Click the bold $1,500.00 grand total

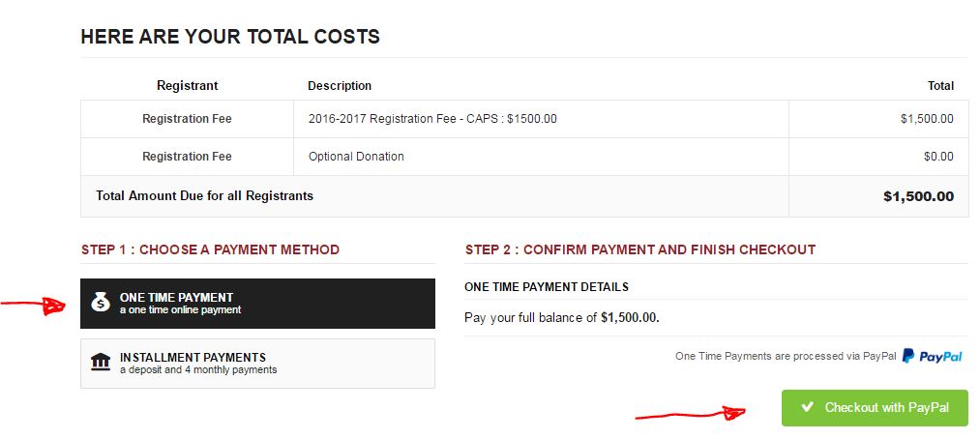[x=918, y=196]
